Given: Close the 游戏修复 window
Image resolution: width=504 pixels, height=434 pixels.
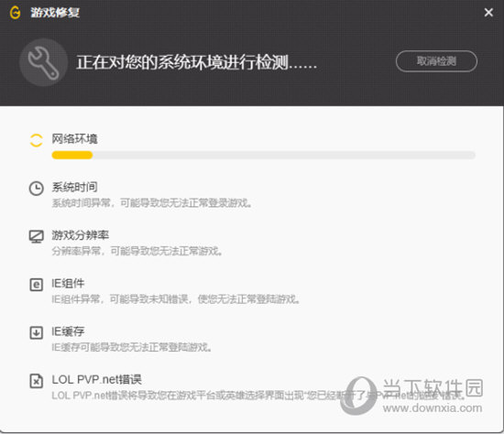Looking at the screenshot, I should pos(488,13).
